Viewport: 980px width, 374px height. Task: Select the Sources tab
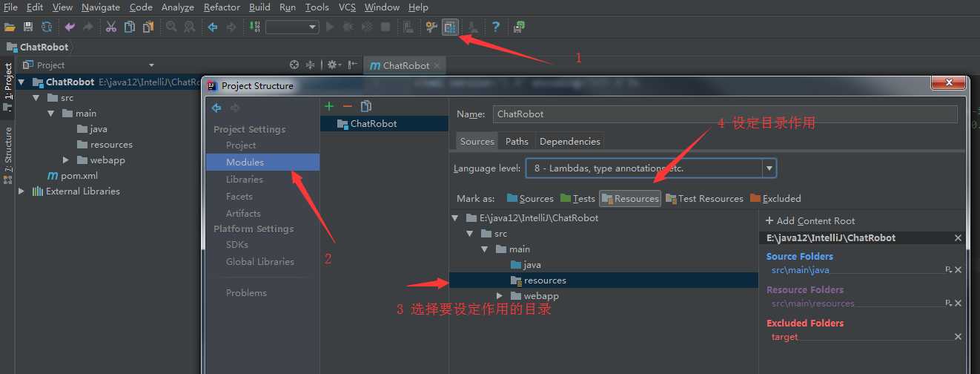point(477,141)
